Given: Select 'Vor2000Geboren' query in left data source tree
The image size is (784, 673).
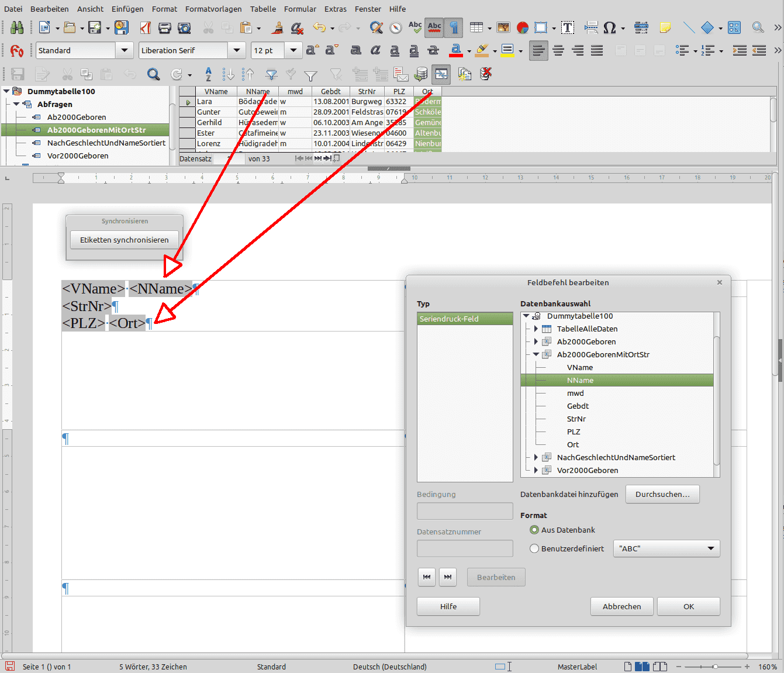Looking at the screenshot, I should point(78,156).
